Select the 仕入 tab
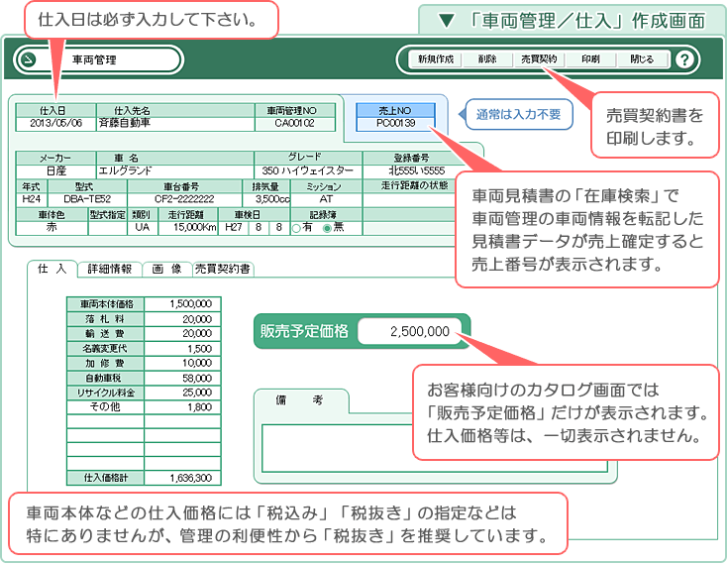728x565 pixels. (x=52, y=269)
